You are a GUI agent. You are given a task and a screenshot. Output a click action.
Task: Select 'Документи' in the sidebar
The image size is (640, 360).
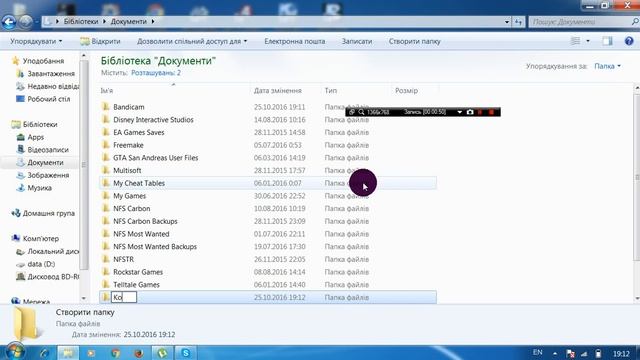(45, 162)
